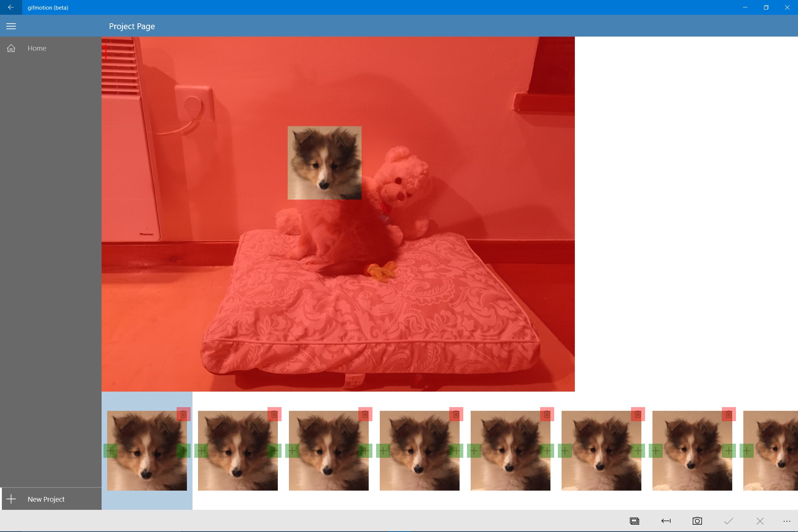Click the puppy face overlay on the canvas

[x=324, y=163]
